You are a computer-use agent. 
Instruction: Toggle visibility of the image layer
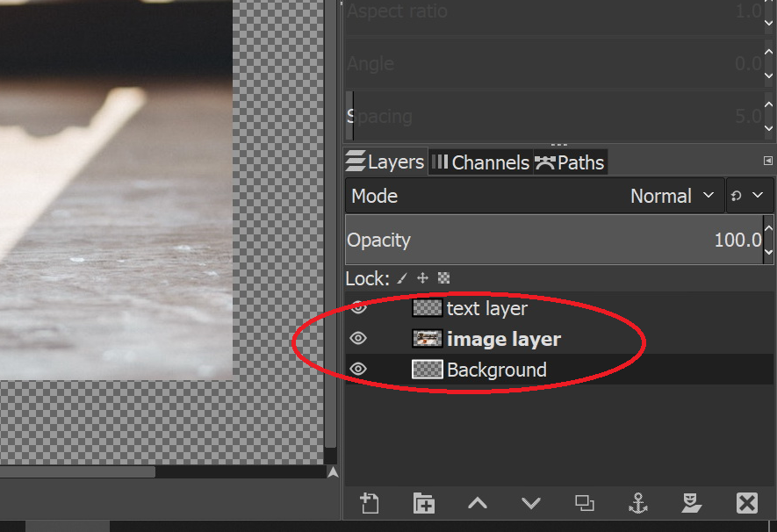coord(358,339)
